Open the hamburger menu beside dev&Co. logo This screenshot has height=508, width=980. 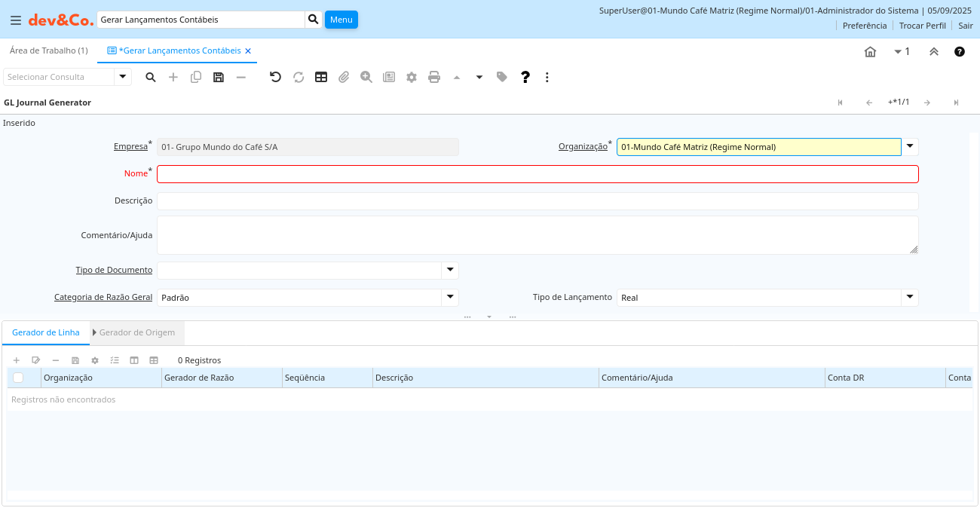click(16, 20)
